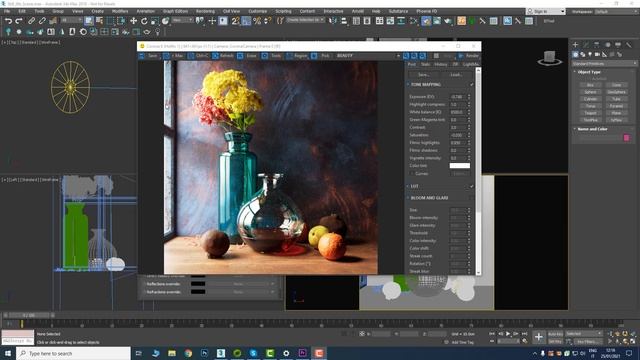Click the Redo arrow in main toolbar
Image resolution: width=640 pixels, height=360 pixels.
[x=19, y=21]
